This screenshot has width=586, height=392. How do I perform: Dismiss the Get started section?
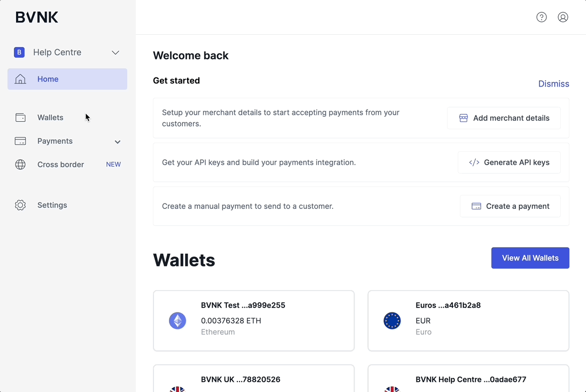[x=553, y=84]
